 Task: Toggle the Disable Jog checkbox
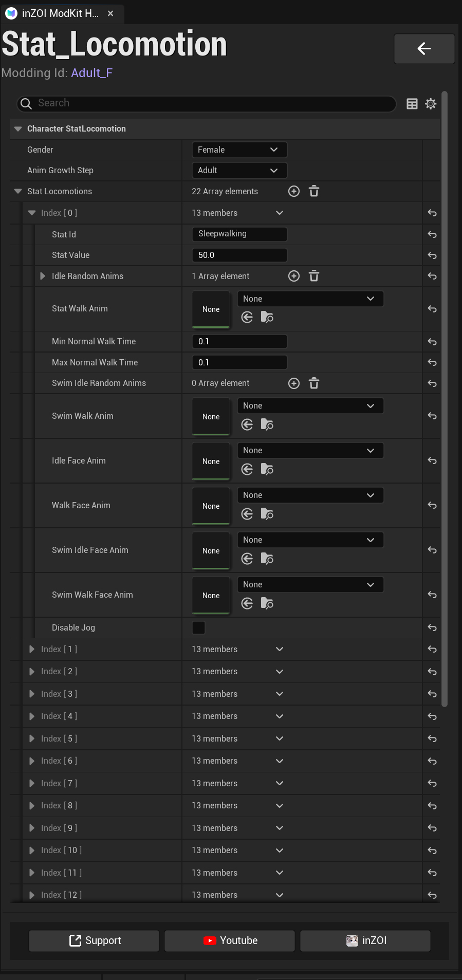tap(198, 627)
